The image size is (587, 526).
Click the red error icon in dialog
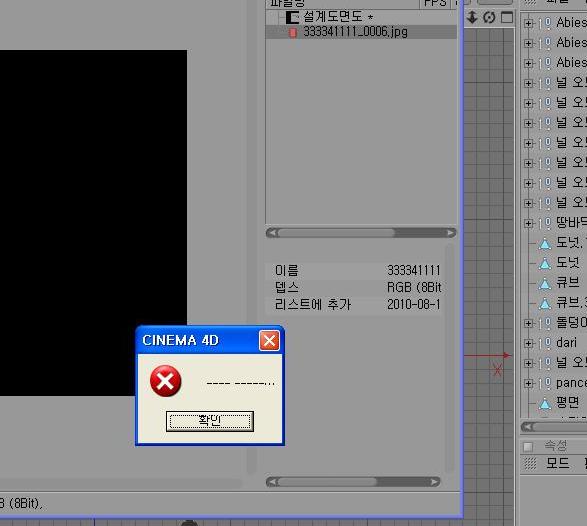pos(165,381)
